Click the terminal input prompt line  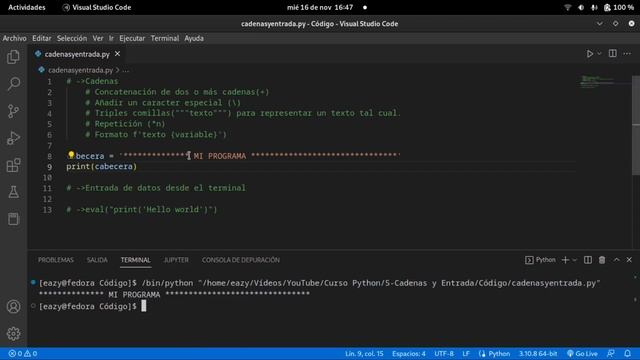92,306
